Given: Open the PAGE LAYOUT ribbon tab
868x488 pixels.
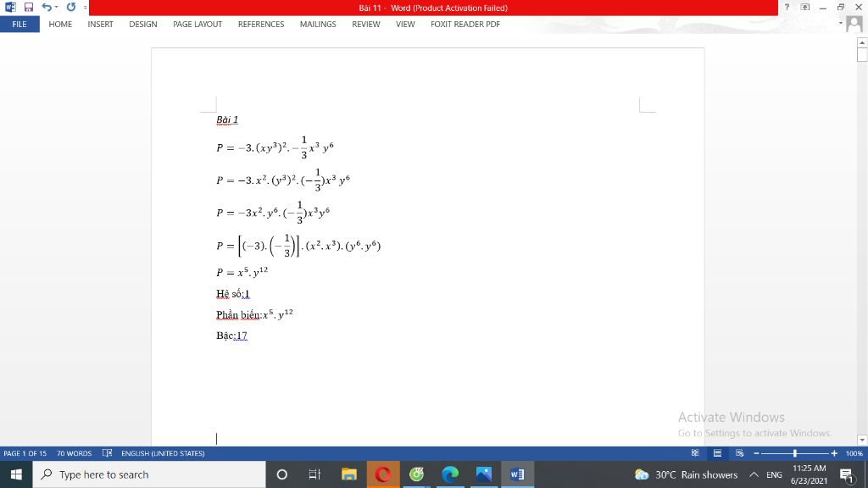Looking at the screenshot, I should [197, 25].
